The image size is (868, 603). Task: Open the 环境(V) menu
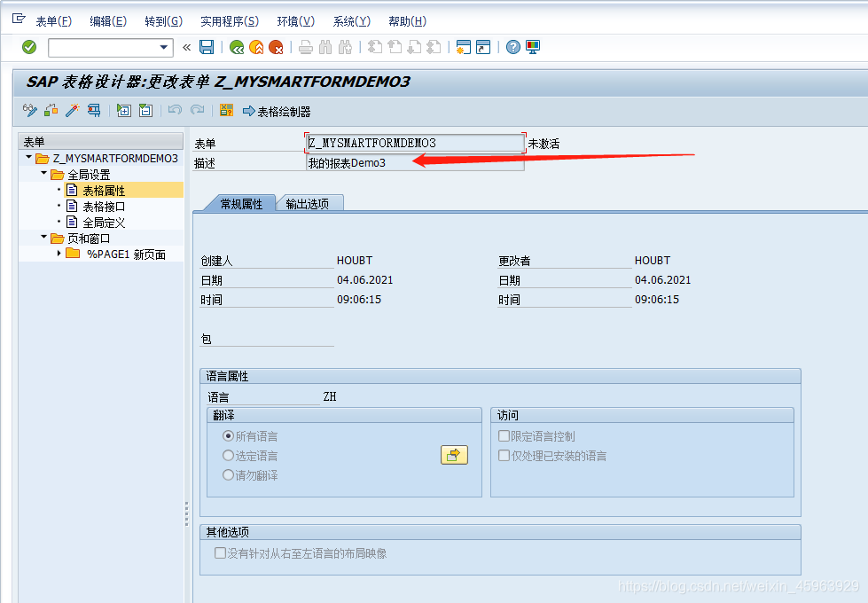pos(295,21)
